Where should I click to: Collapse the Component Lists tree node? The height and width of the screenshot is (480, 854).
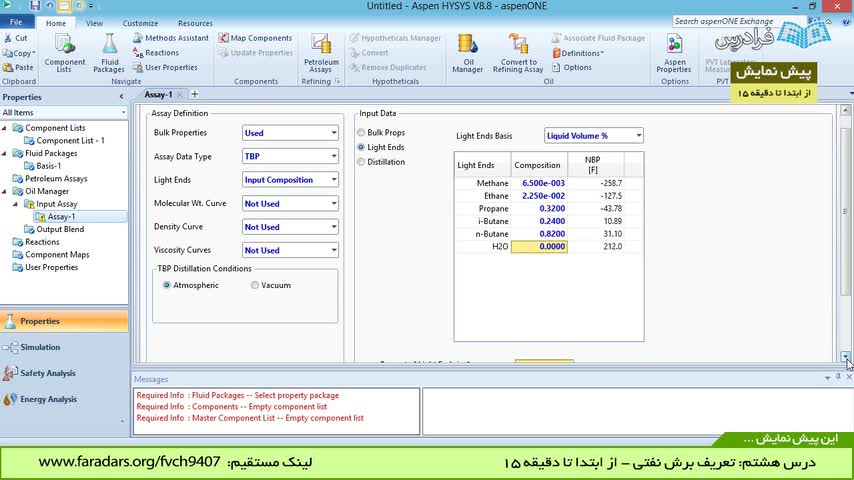4,128
